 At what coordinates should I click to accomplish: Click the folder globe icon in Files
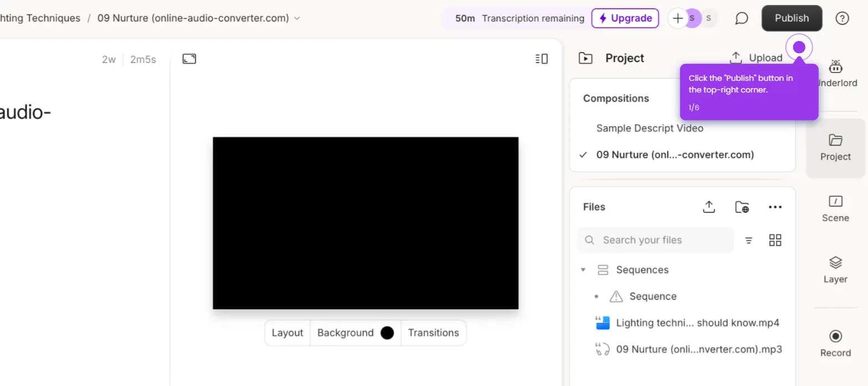tap(742, 207)
